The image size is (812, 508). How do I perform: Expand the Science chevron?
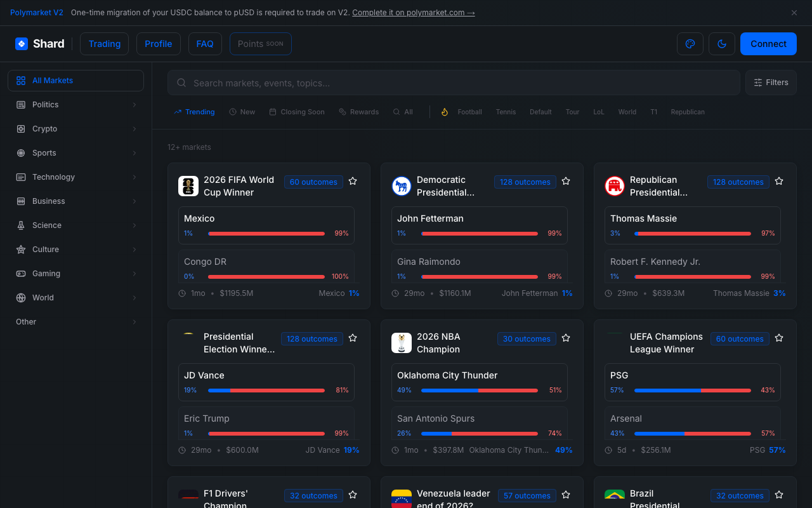134,225
